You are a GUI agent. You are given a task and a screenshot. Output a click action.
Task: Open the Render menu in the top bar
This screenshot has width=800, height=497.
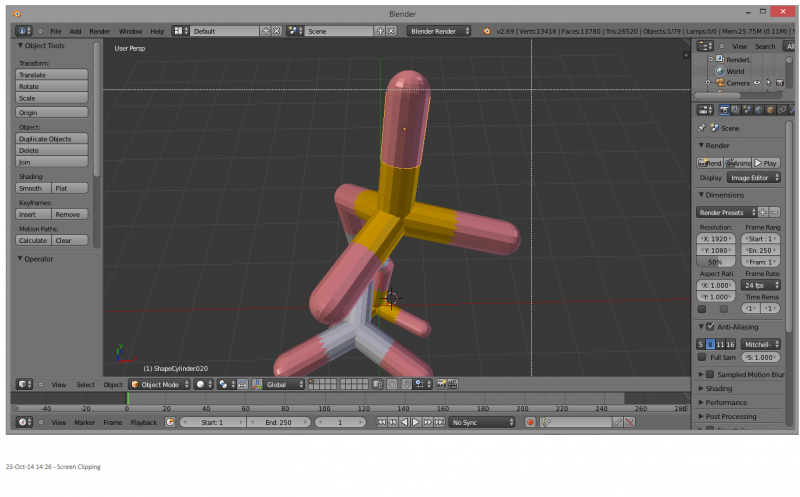(x=99, y=31)
